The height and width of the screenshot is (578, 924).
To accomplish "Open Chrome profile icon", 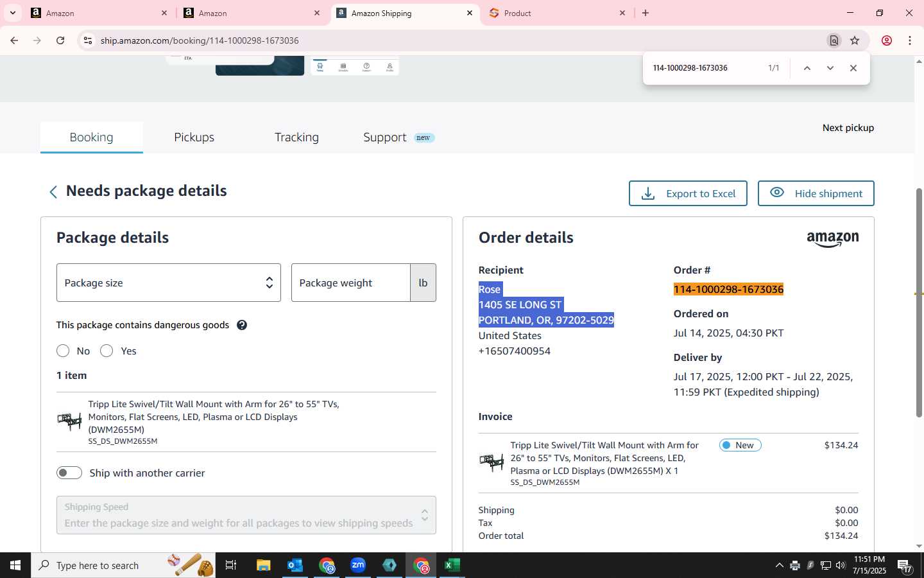I will 887,40.
